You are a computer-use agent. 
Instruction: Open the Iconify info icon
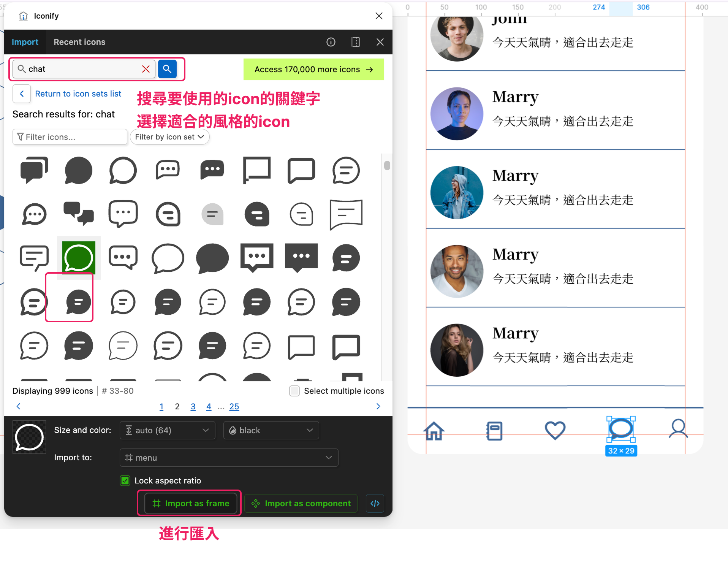pyautogui.click(x=331, y=42)
